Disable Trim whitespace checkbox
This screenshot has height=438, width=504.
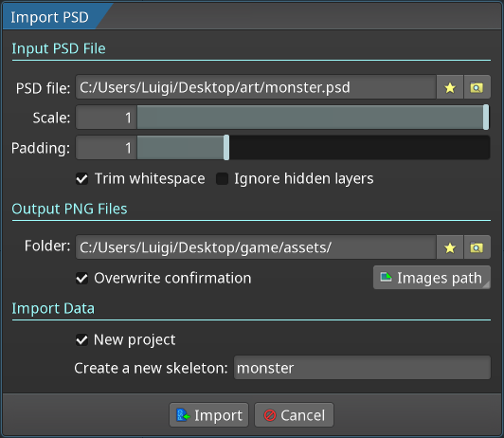coord(82,178)
